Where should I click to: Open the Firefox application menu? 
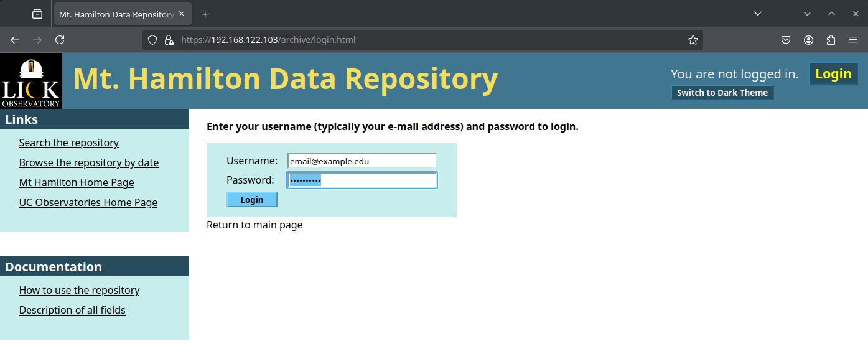(x=853, y=40)
